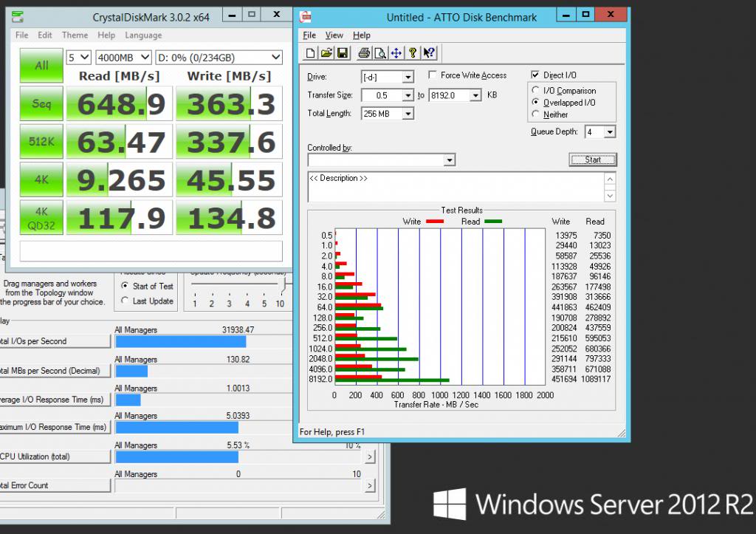Click description box scroll up arrow
The image size is (756, 534).
point(610,179)
